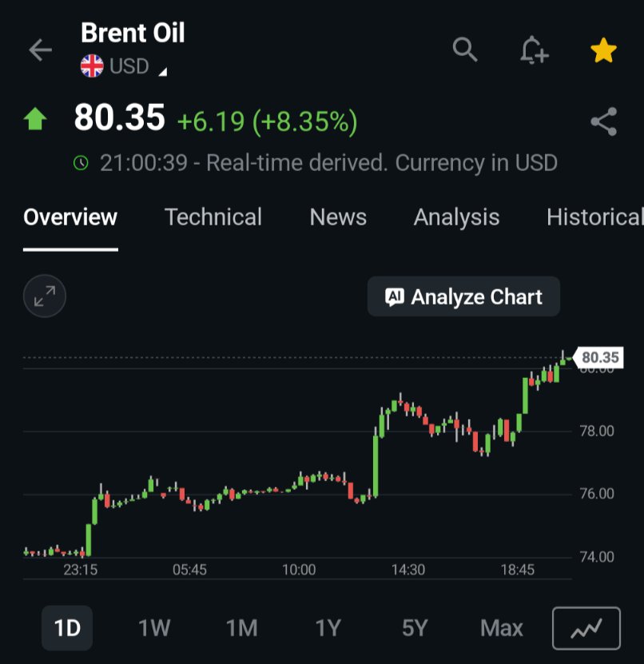Select the 1D timeframe
644x664 pixels.
tap(67, 628)
